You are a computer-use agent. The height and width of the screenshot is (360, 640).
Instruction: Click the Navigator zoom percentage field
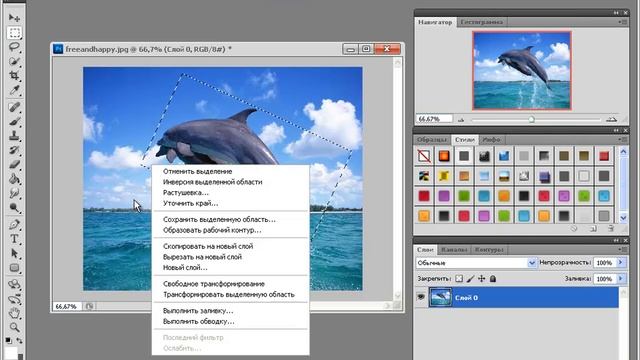[x=434, y=119]
